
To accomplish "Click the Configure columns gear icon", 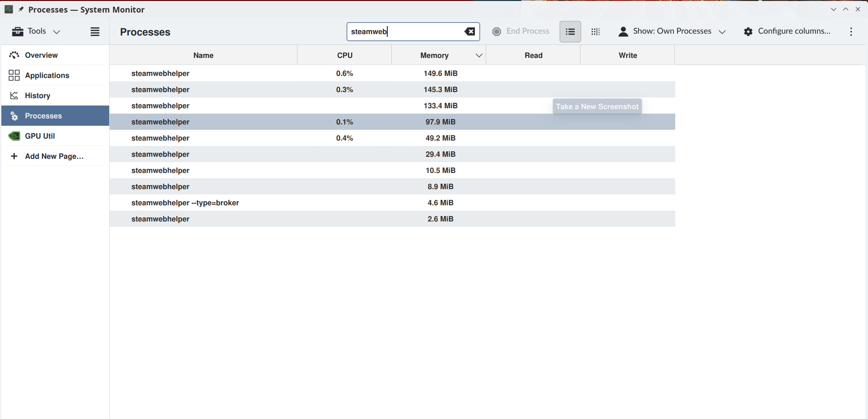I will [x=748, y=31].
